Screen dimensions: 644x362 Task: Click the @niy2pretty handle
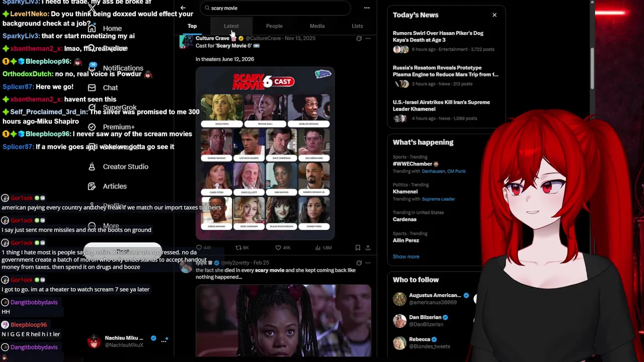click(x=235, y=262)
